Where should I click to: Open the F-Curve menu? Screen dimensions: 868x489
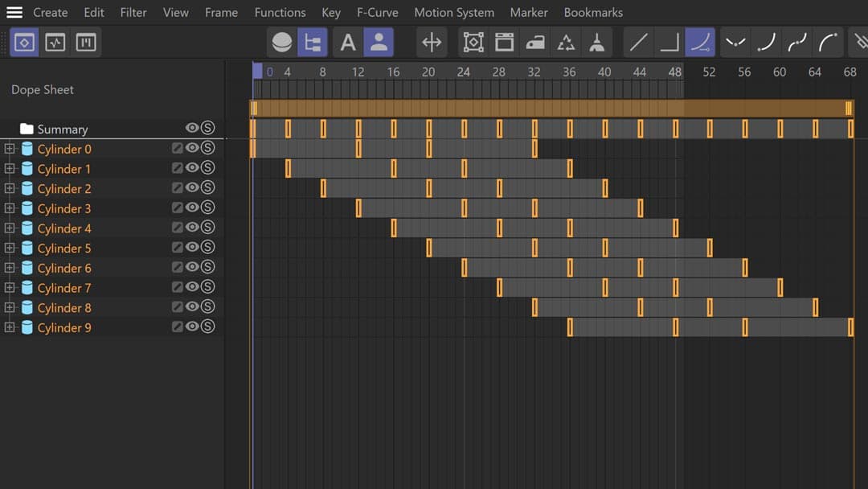click(377, 13)
